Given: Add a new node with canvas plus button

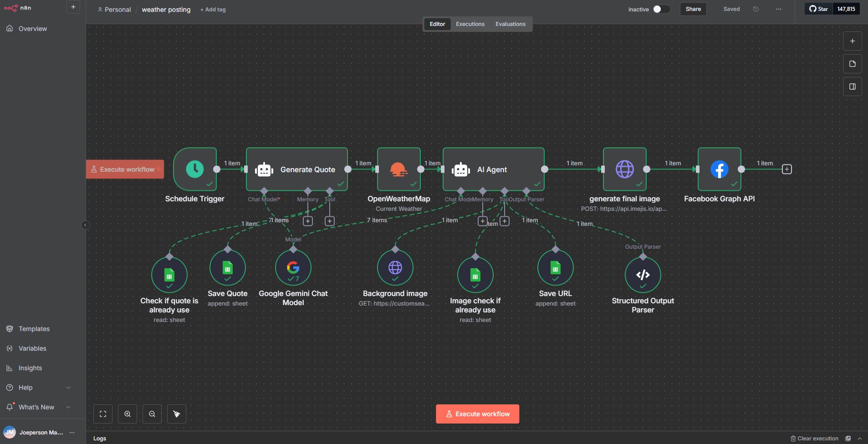Looking at the screenshot, I should click(853, 41).
